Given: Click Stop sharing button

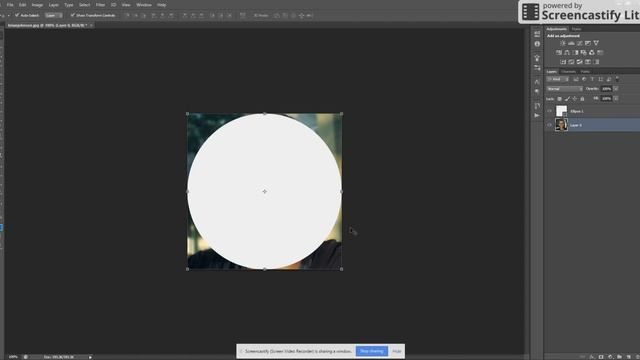Looking at the screenshot, I should pos(372,351).
